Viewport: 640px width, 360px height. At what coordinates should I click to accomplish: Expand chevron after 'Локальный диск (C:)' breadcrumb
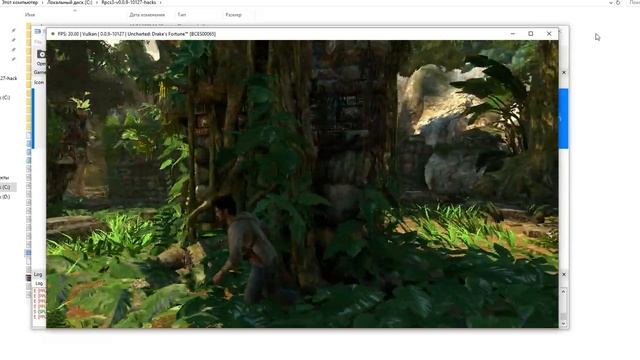coord(97,2)
